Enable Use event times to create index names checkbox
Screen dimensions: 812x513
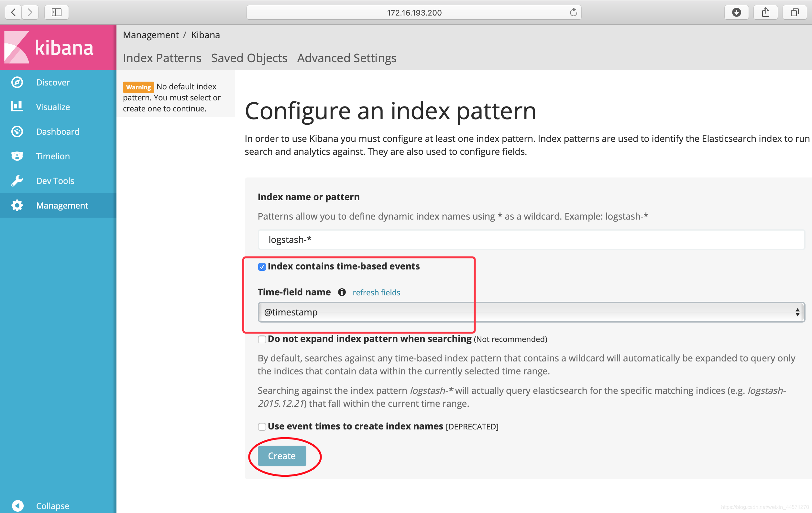click(261, 426)
